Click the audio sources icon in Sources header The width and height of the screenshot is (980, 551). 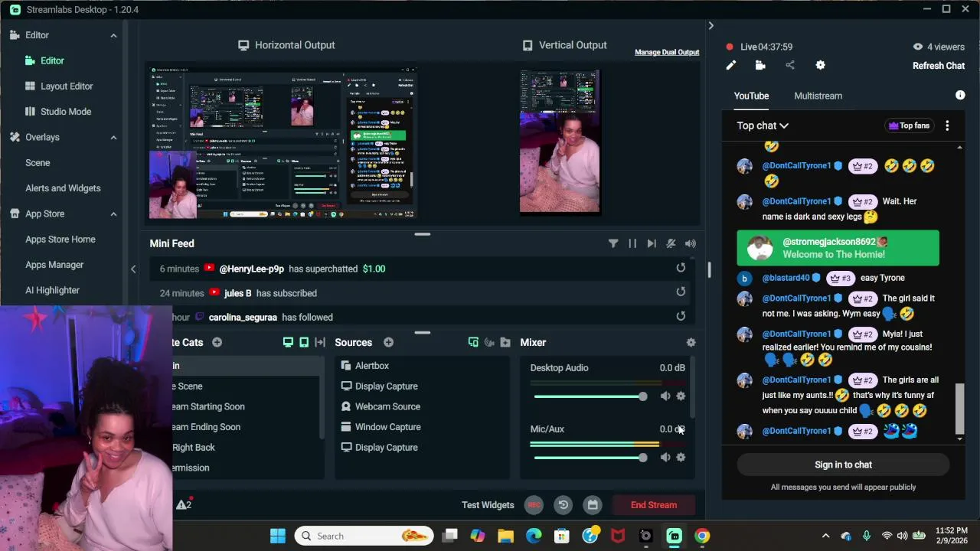(489, 342)
